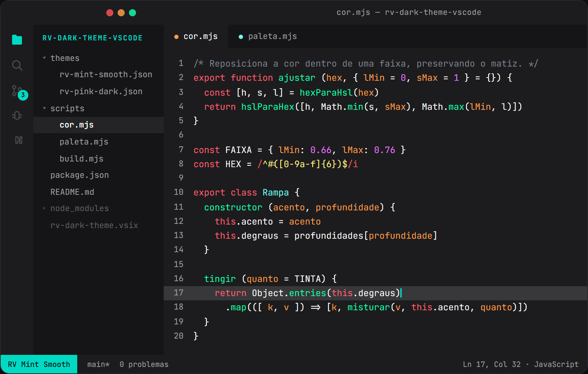Click the main* branch indicator
Screen dimensions: 588x374
point(98,364)
